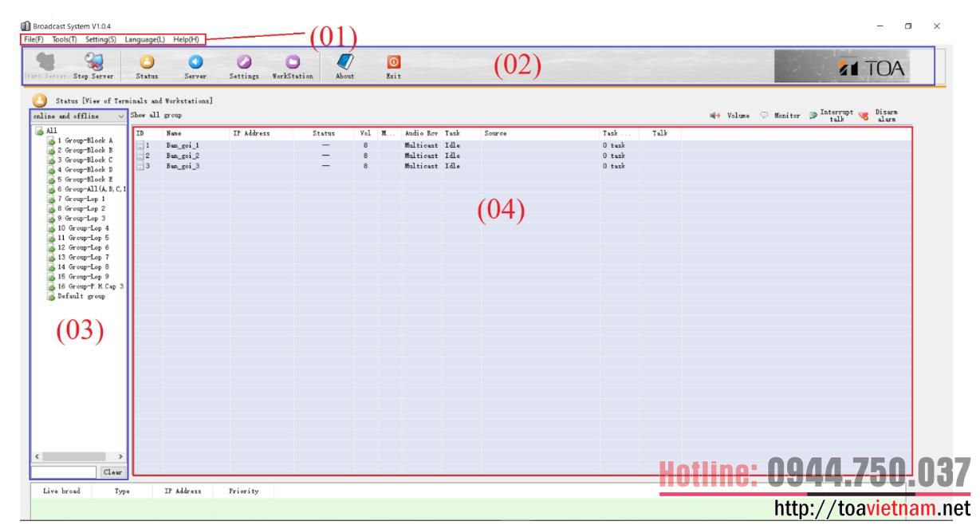
Task: Click the Audio Rcv column header
Action: click(422, 134)
